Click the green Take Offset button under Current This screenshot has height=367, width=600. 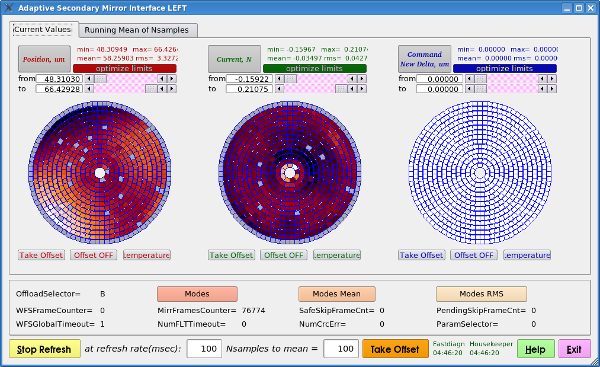click(232, 255)
